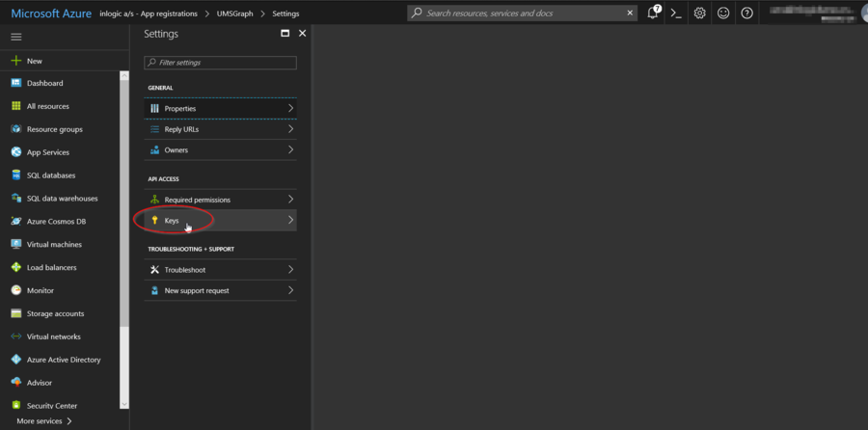Open Azure Cosmos DB from sidebar
Viewport: 868px width, 430px height.
click(x=55, y=221)
